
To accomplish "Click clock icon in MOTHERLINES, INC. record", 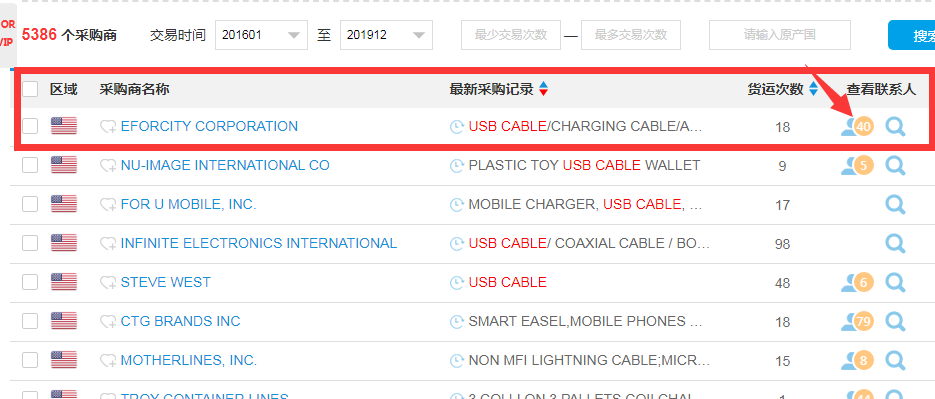I will coord(457,361).
